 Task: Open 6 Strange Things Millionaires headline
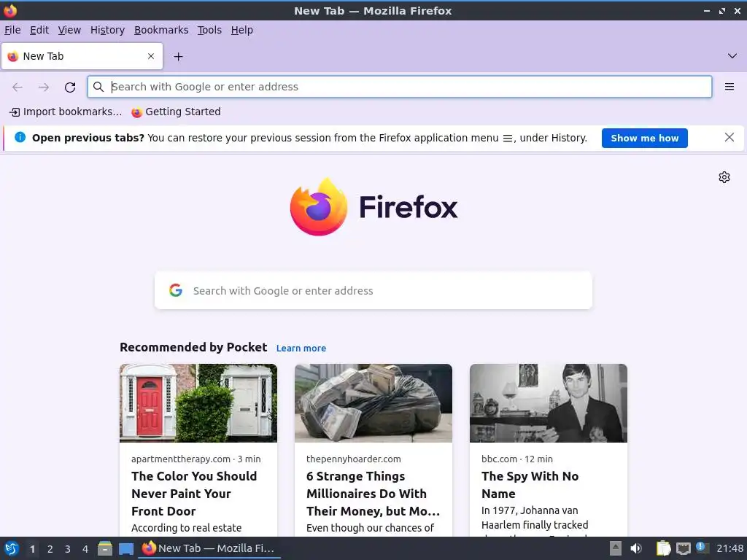[373, 494]
